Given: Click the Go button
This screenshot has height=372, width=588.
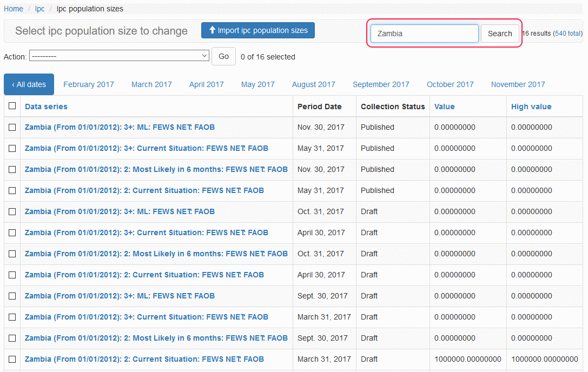Looking at the screenshot, I should pyautogui.click(x=223, y=56).
